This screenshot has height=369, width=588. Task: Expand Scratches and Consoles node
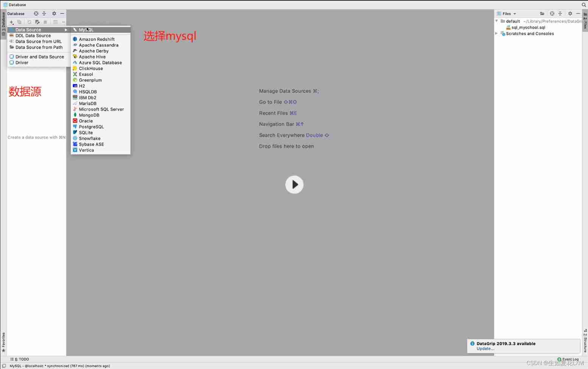click(x=497, y=34)
